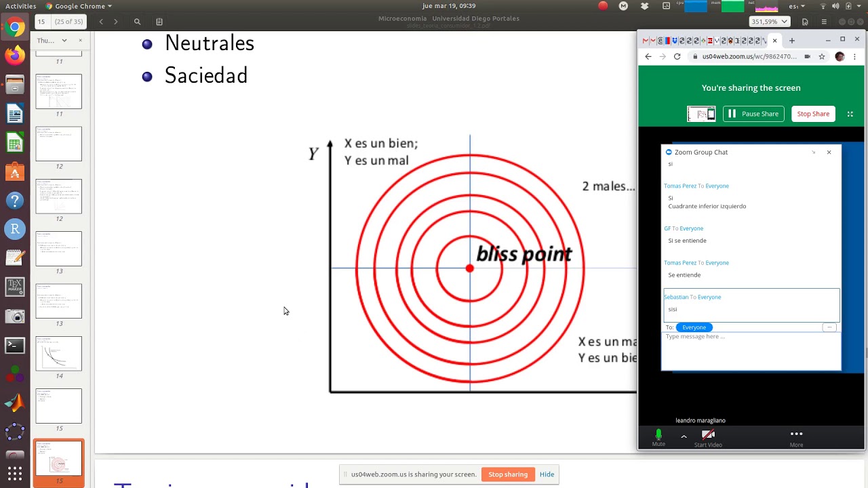Go to previous page in PDF viewer
This screenshot has width=868, height=488.
[x=101, y=22]
